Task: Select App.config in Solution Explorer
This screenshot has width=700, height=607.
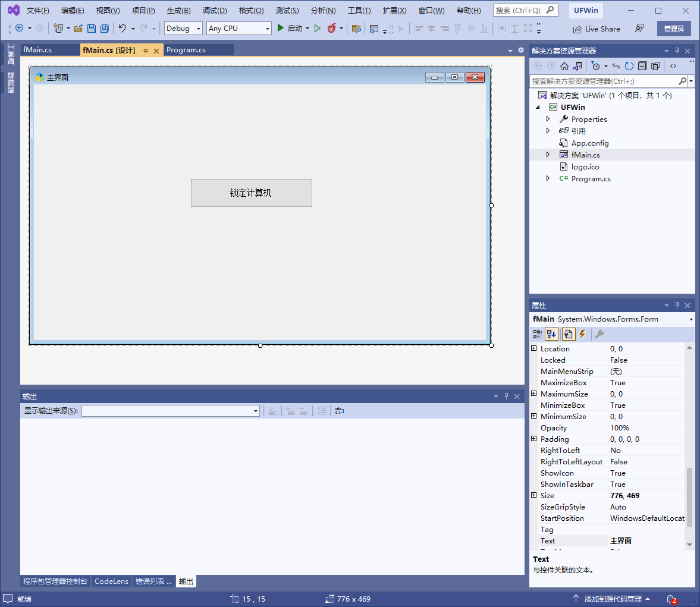Action: coord(590,143)
